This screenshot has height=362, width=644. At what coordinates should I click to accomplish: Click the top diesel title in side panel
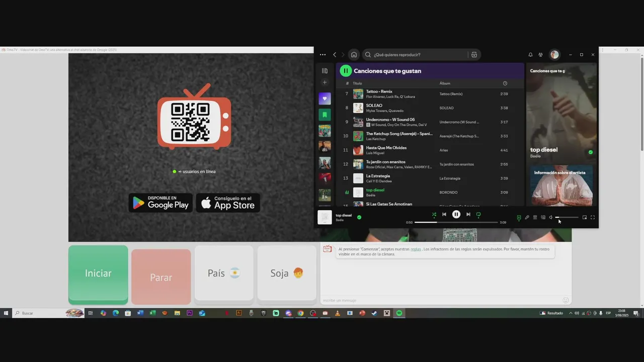tap(544, 150)
